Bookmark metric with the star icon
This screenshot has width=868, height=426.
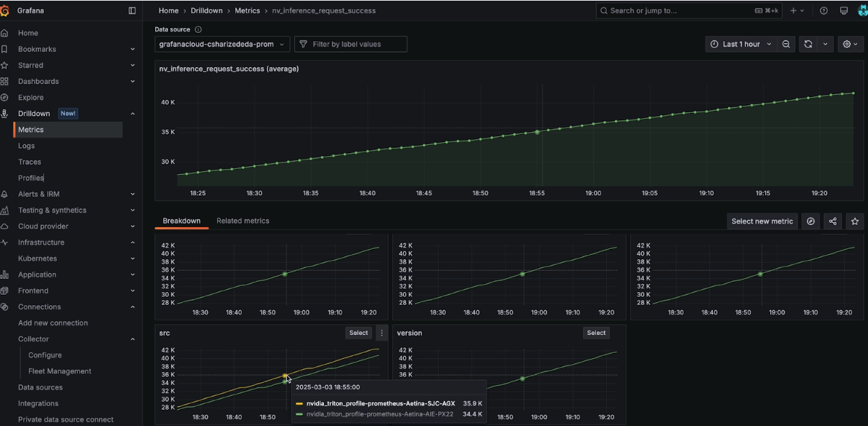854,221
